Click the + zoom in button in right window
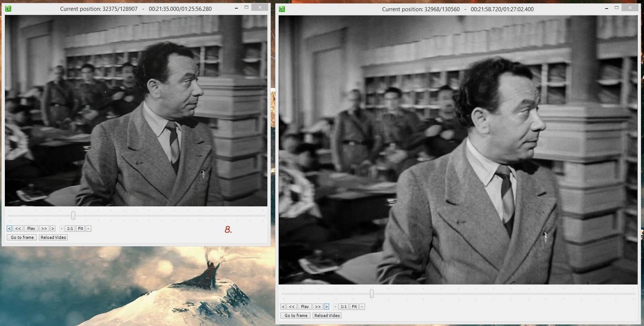This screenshot has width=644, height=326. [x=335, y=307]
